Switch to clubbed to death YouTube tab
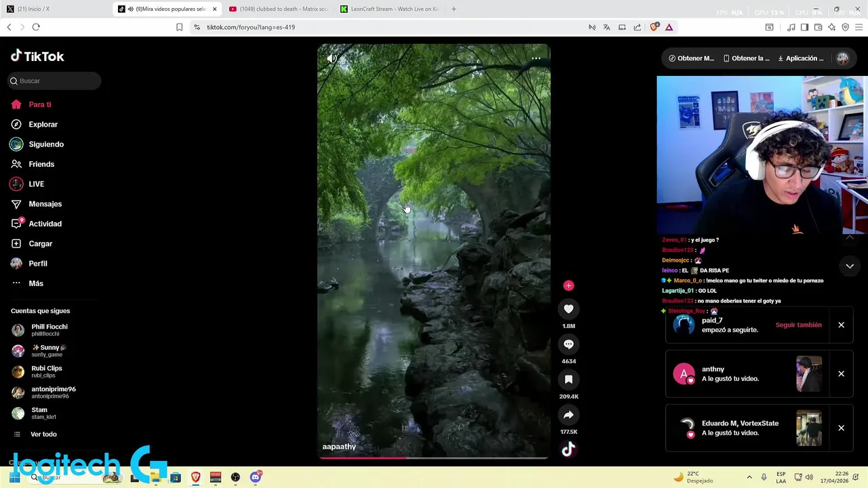 pyautogui.click(x=278, y=9)
